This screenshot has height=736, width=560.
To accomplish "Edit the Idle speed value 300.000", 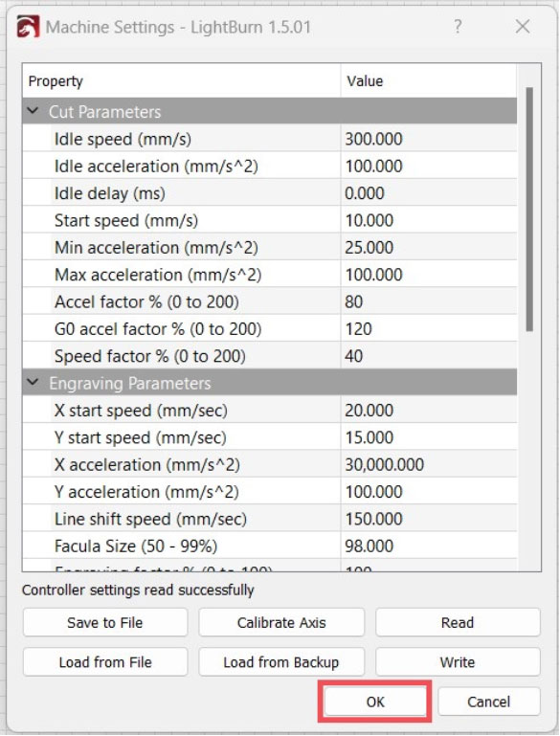I will [x=429, y=139].
